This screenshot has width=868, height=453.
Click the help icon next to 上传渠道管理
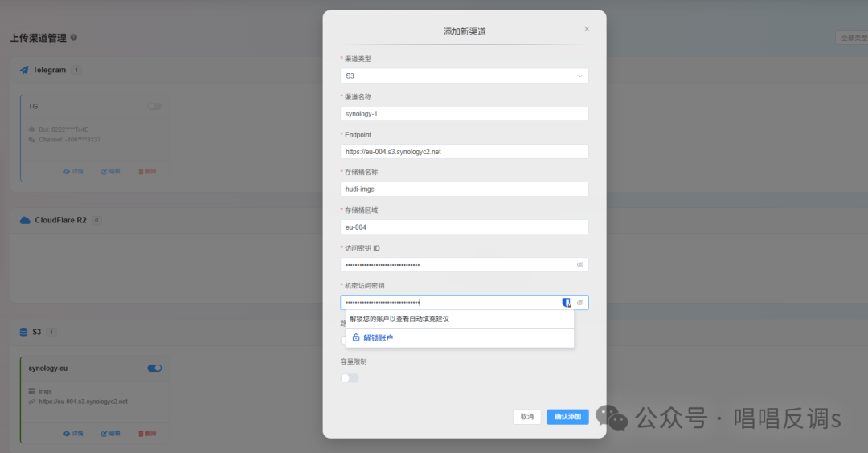(74, 38)
